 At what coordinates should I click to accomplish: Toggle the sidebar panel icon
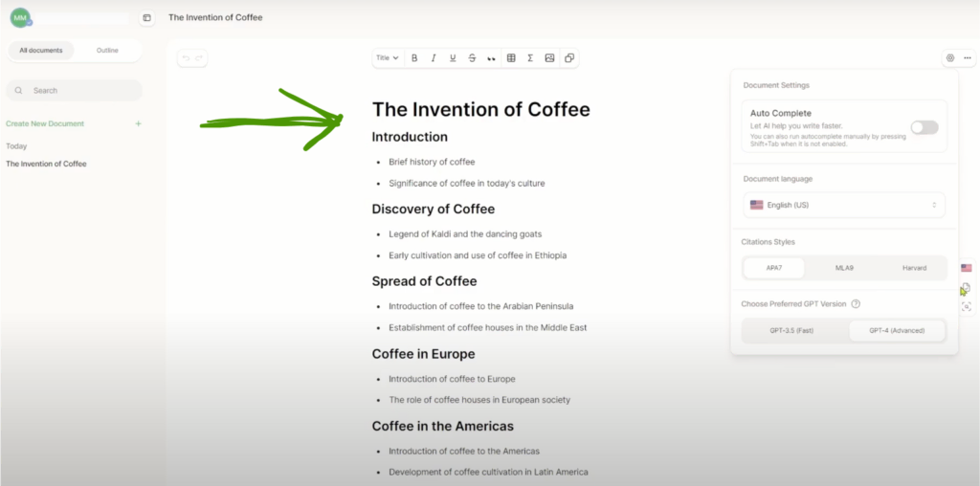pyautogui.click(x=146, y=17)
